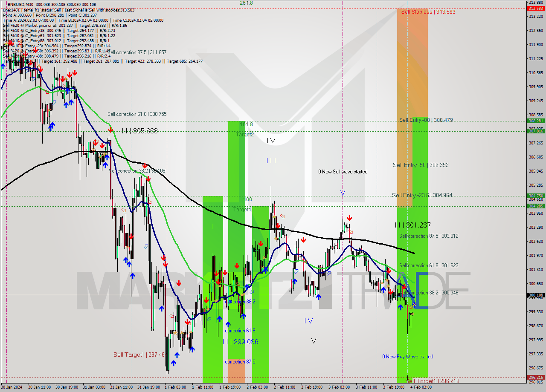Click the 'I I I 301.237' wave label

(x=412, y=225)
